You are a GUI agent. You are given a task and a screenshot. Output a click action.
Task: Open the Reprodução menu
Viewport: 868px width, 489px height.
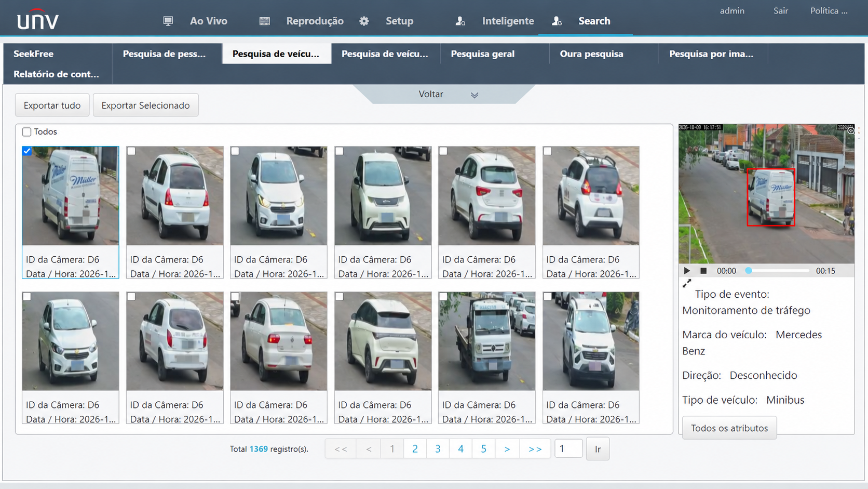(x=315, y=21)
